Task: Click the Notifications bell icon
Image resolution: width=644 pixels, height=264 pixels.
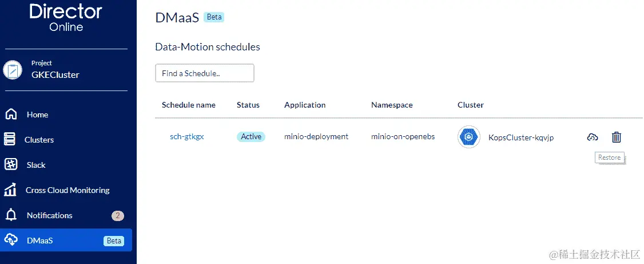Action: coord(11,215)
